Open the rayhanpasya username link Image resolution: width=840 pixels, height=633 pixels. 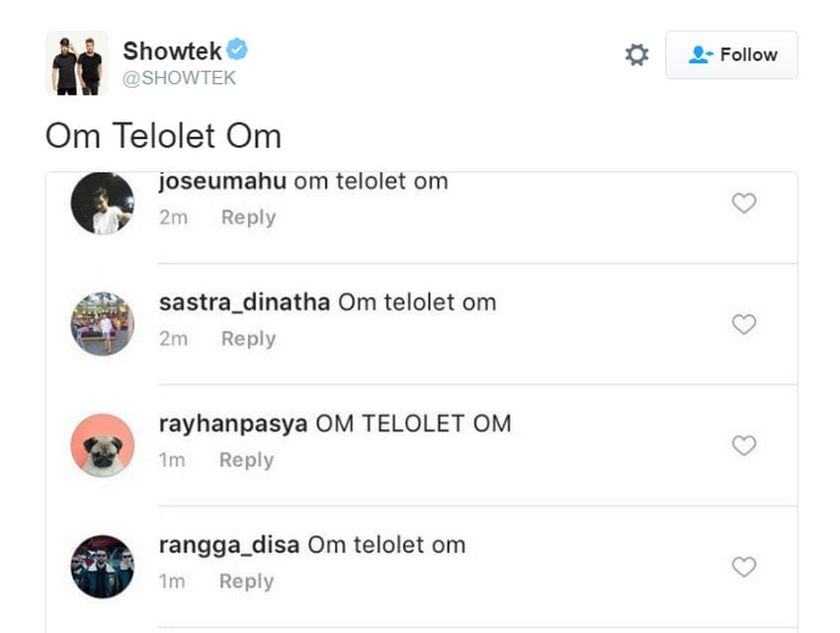click(x=233, y=425)
